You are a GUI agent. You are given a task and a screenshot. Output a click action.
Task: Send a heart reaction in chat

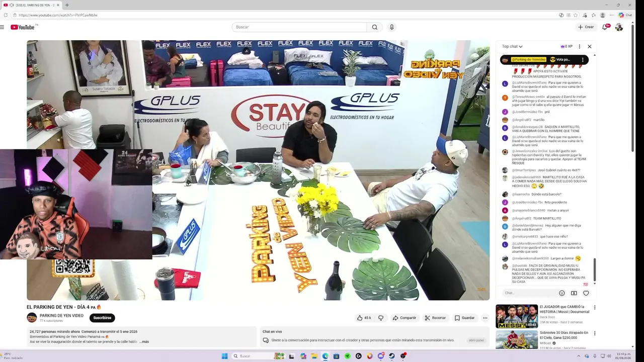(586, 293)
